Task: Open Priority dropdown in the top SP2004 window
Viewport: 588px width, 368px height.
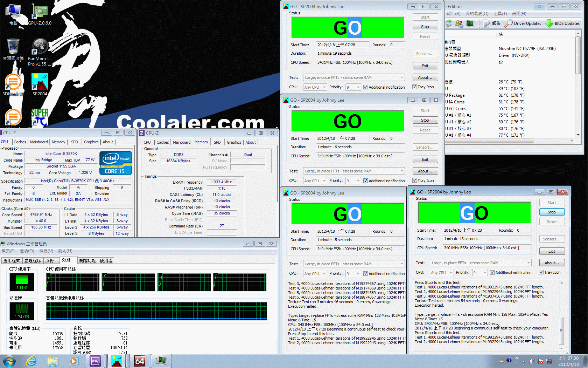Action: [x=353, y=87]
